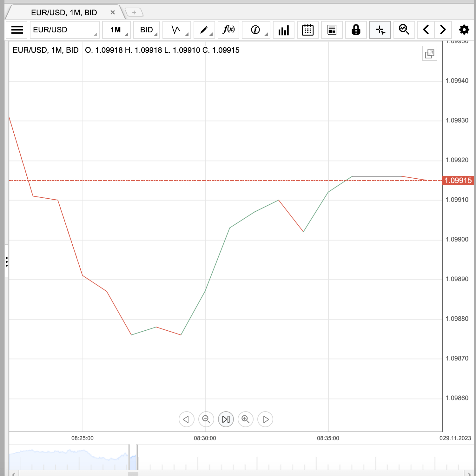
Task: Open the f(x) indicators tool
Action: tap(228, 30)
